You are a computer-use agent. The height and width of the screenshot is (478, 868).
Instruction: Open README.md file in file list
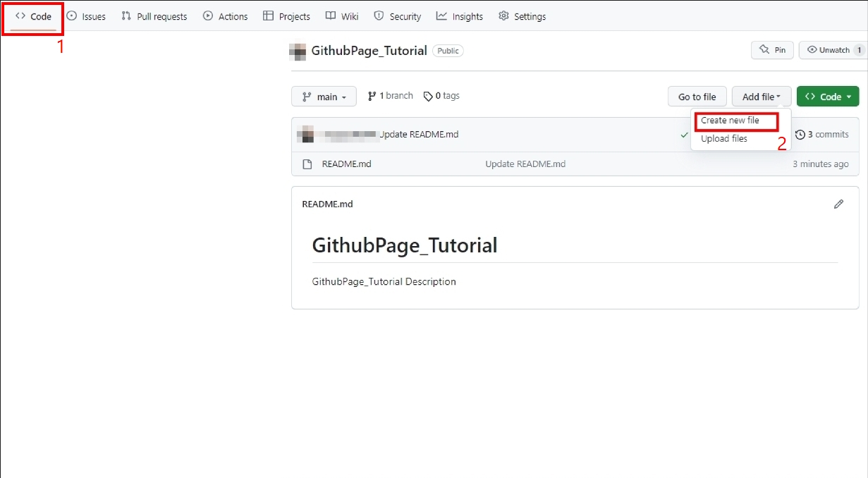click(x=346, y=164)
